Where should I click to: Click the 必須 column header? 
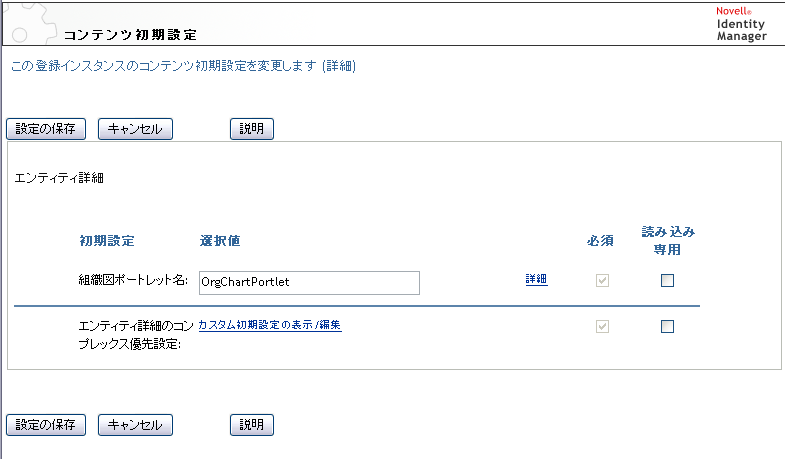601,241
